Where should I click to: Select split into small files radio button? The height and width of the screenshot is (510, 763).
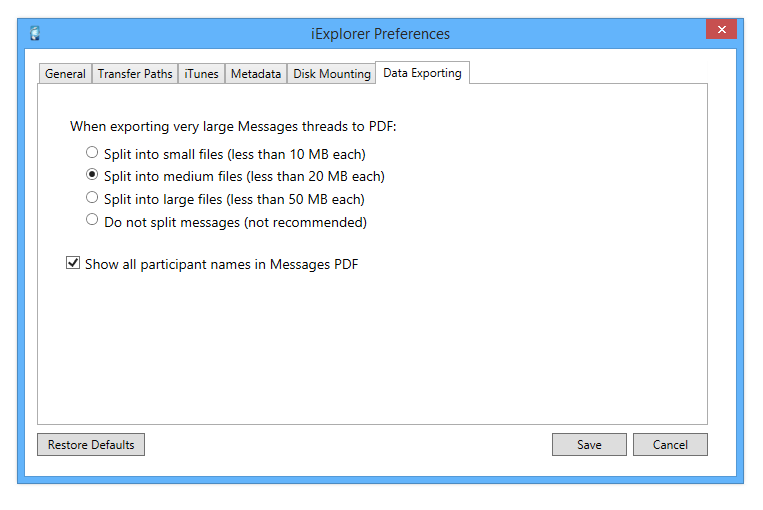click(92, 153)
